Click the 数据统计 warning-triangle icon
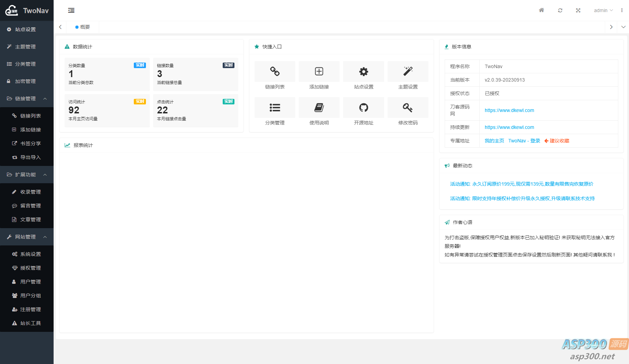Screen dimensions: 629x364 pos(67,47)
